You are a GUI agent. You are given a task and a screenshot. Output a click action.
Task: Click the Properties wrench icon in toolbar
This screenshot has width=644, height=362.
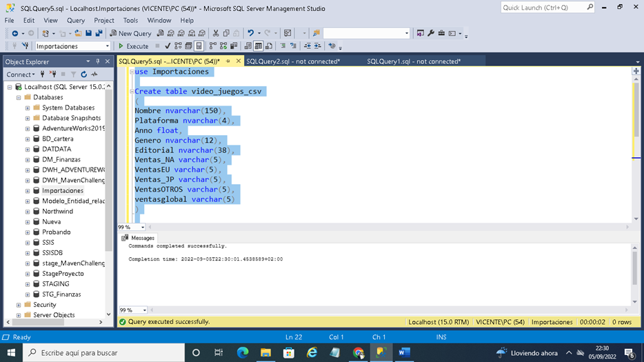pos(431,33)
